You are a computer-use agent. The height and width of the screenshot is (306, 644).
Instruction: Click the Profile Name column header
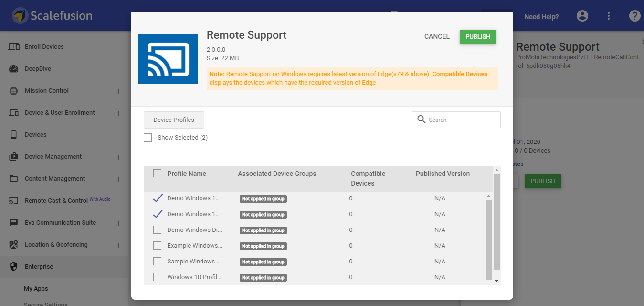(x=187, y=174)
